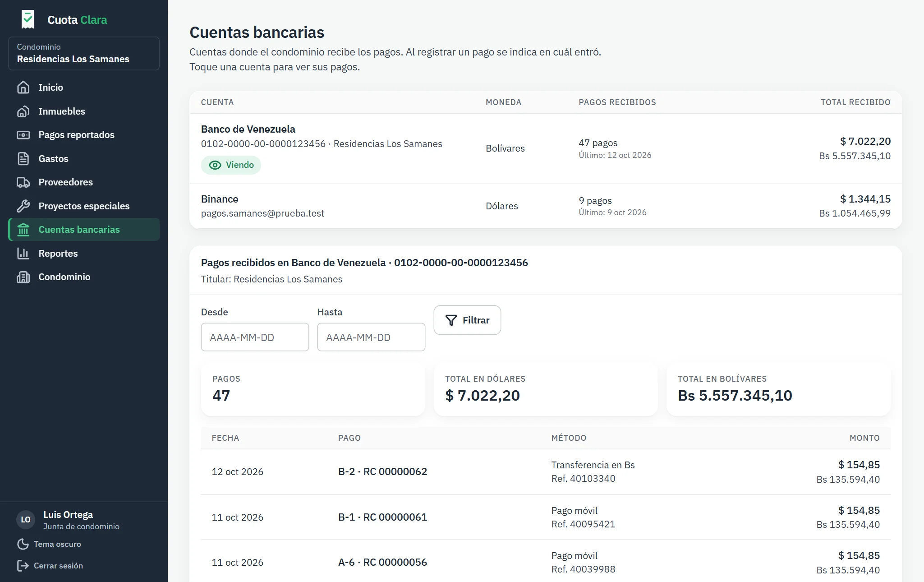Click the moon icon for Tema oscuro

[23, 544]
